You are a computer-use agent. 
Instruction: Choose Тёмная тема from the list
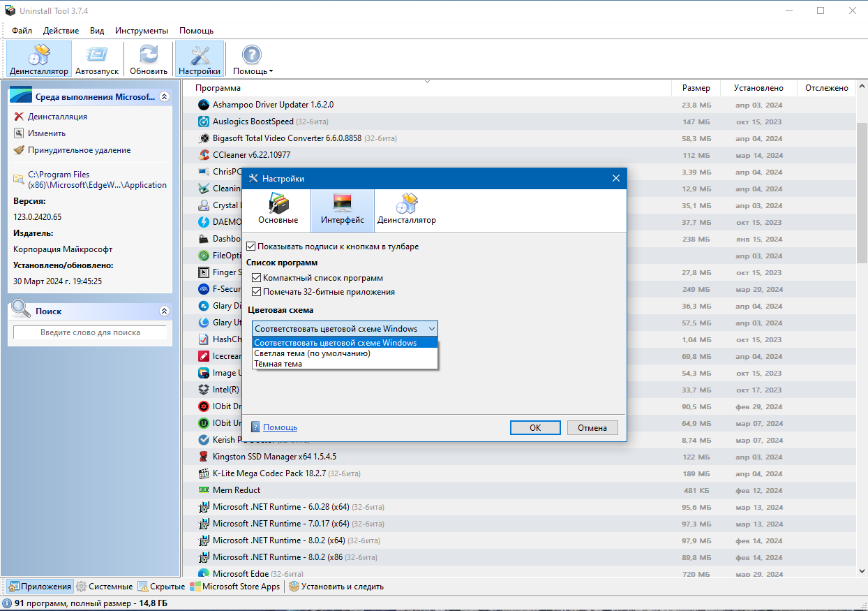(x=278, y=364)
